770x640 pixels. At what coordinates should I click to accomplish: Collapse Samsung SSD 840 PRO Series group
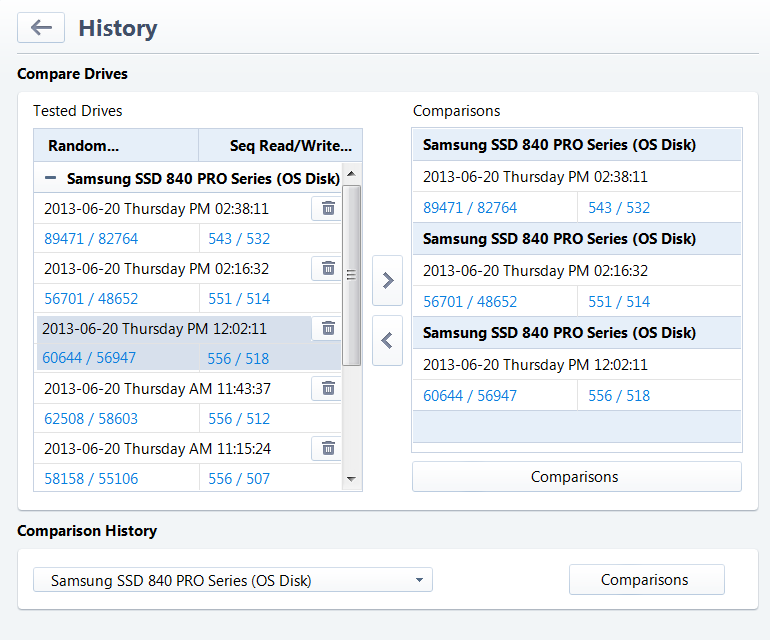tap(50, 178)
